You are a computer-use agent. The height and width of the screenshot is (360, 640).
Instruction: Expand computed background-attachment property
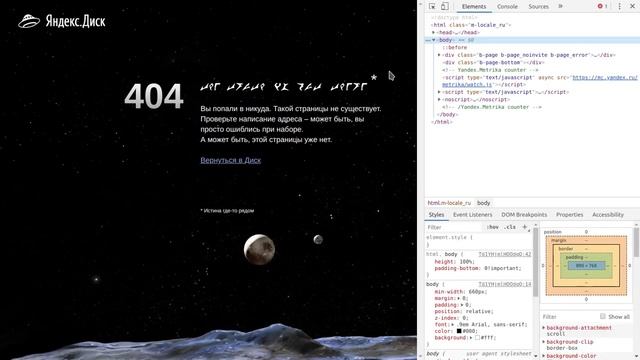tap(544, 328)
